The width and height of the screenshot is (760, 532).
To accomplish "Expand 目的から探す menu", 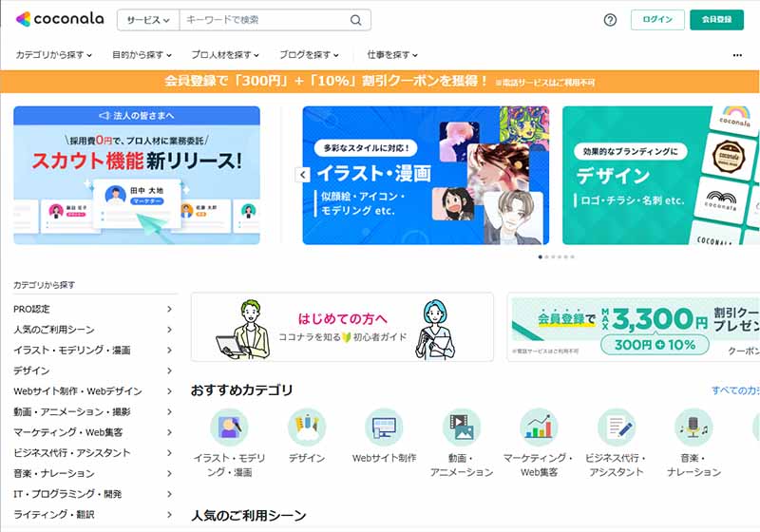I will [x=142, y=55].
